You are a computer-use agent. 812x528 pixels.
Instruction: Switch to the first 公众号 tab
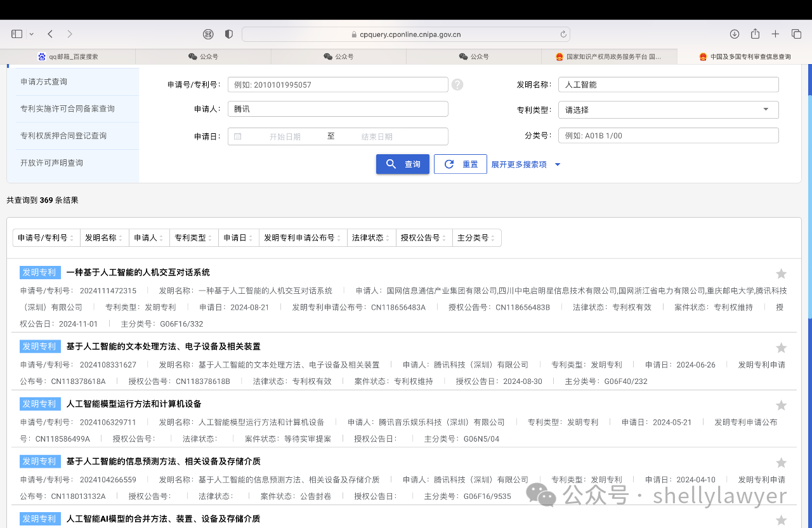pyautogui.click(x=203, y=56)
